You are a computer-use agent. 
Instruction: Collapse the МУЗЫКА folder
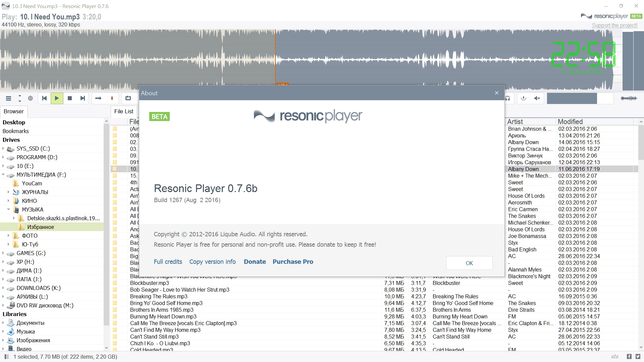(9, 209)
